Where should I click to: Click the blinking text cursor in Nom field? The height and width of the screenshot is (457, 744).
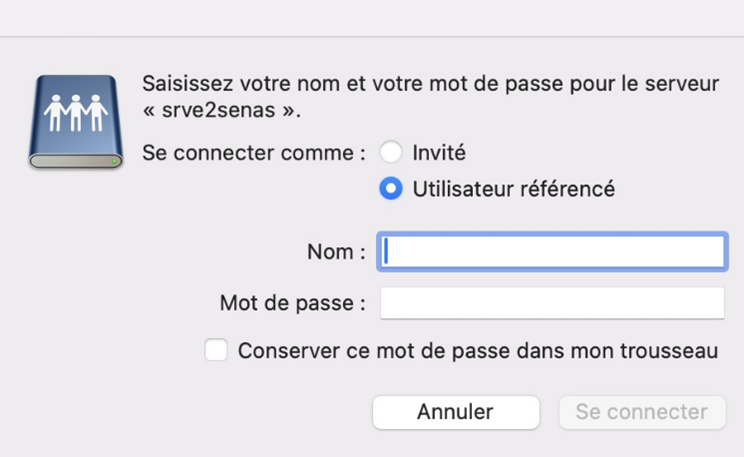click(x=386, y=251)
